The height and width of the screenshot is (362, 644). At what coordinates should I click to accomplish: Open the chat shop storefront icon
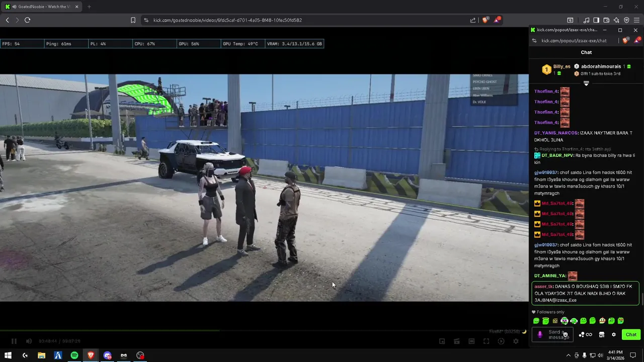[x=601, y=334]
